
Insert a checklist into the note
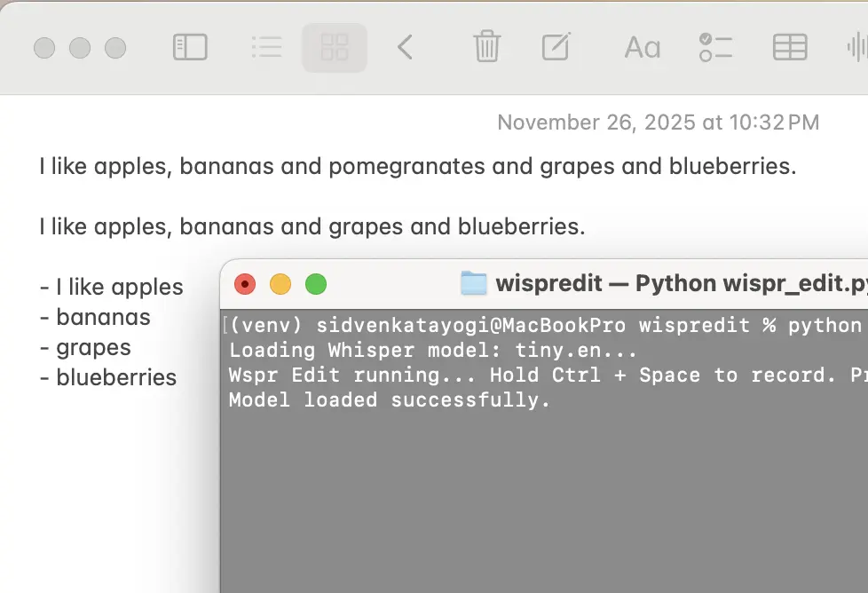tap(715, 47)
